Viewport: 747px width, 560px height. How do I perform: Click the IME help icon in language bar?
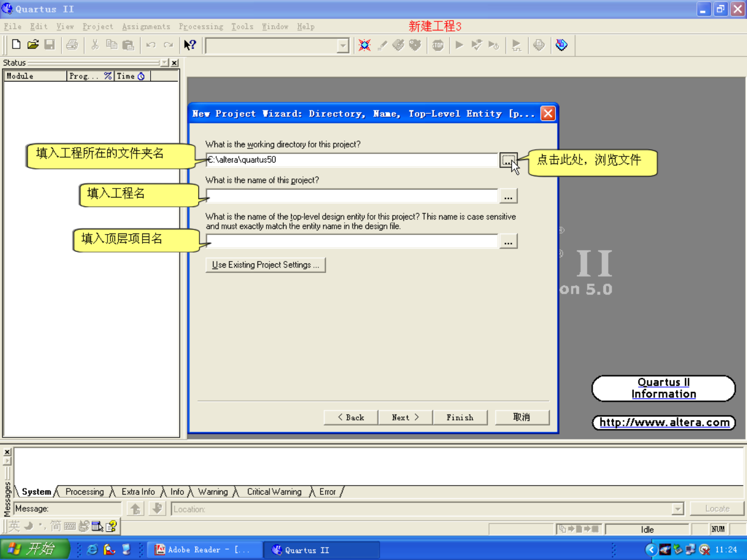(x=111, y=526)
